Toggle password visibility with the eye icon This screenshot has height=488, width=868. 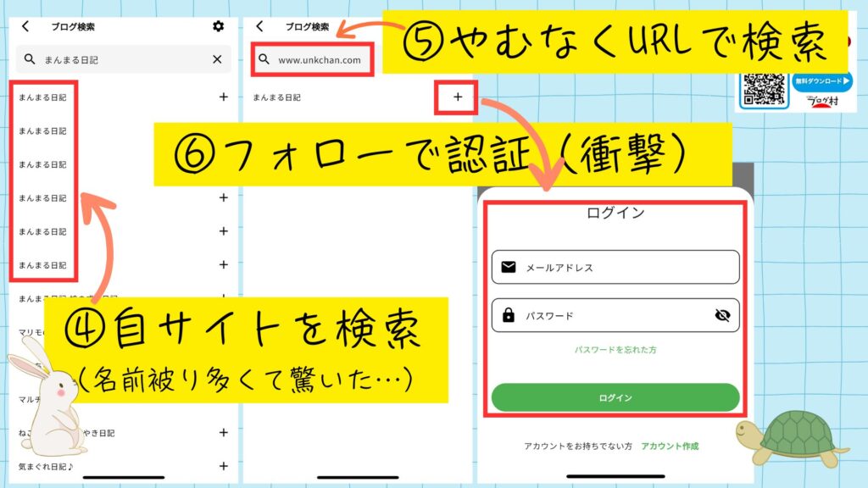tap(722, 315)
